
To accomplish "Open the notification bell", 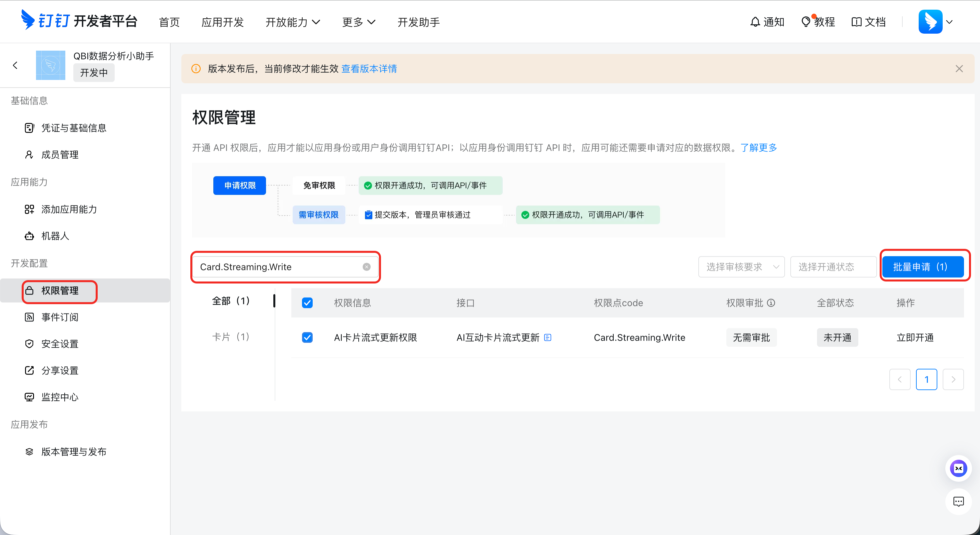I will tap(755, 22).
